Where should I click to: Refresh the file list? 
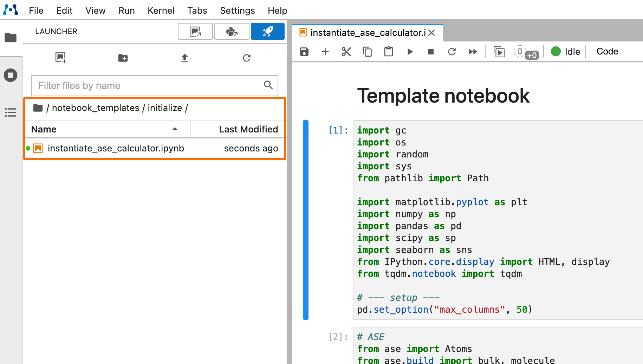[247, 58]
